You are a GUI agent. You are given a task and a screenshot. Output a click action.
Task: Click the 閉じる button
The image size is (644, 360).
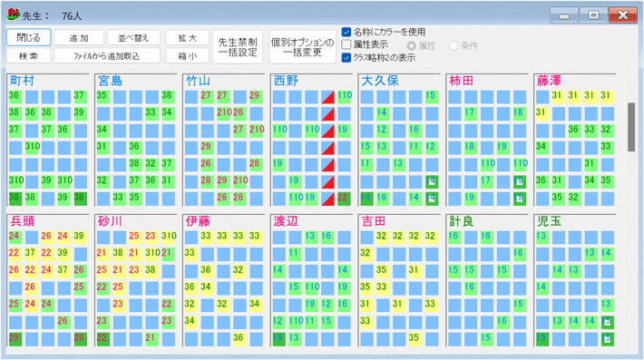(x=29, y=37)
